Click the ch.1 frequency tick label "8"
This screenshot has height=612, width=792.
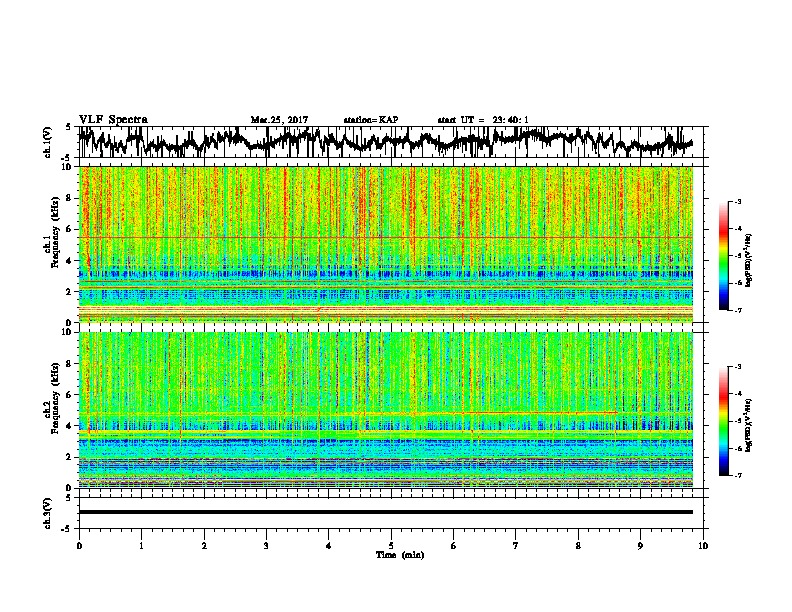71,198
